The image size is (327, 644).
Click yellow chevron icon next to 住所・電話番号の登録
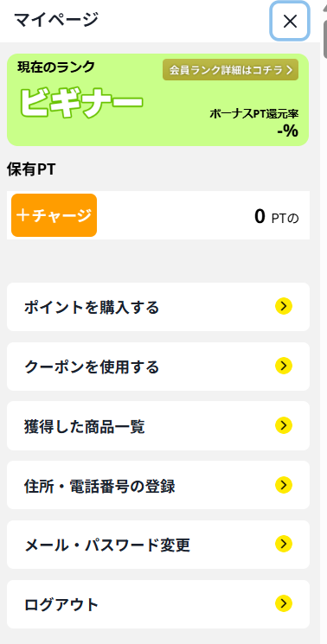tap(284, 485)
